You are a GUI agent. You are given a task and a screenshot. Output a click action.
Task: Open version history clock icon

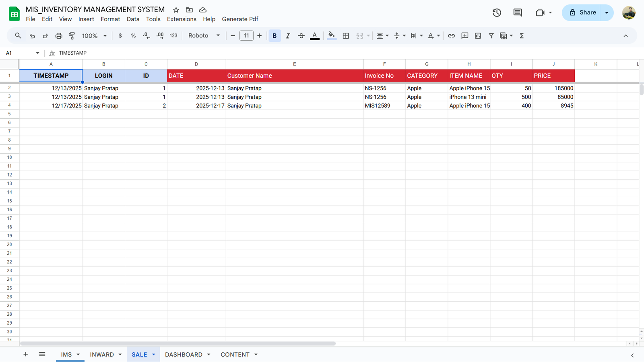(497, 12)
